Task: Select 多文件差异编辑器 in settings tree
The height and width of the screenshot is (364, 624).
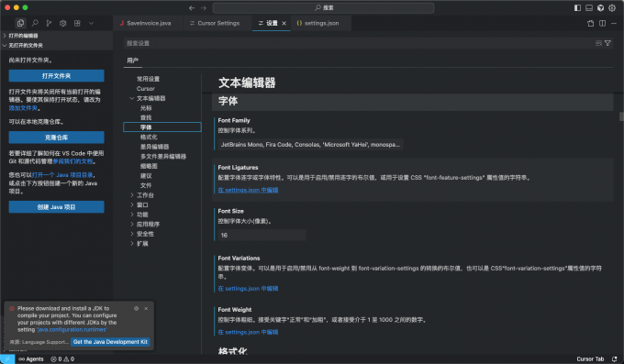Action: coord(163,157)
